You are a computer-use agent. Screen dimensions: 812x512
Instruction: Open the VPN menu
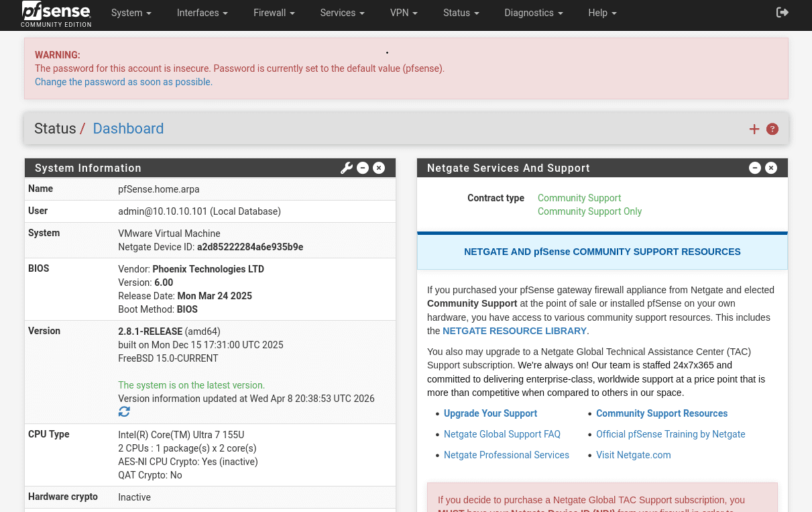(404, 13)
